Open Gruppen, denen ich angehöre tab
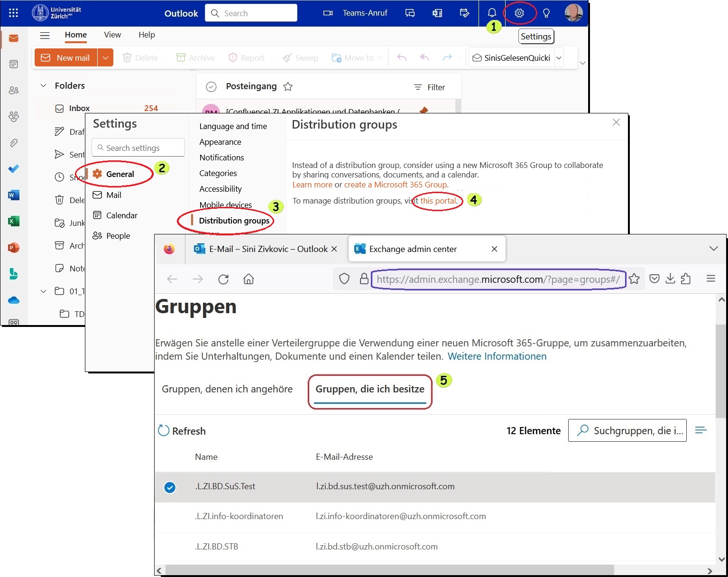 227,389
